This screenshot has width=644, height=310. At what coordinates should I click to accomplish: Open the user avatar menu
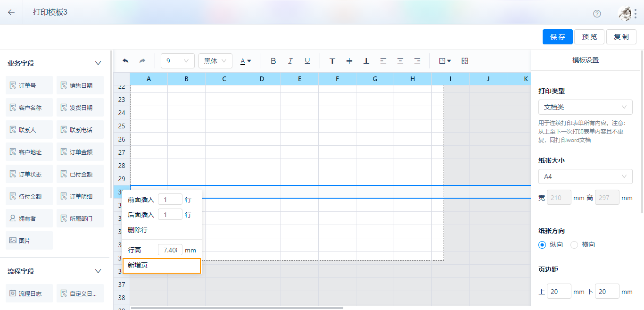point(625,13)
